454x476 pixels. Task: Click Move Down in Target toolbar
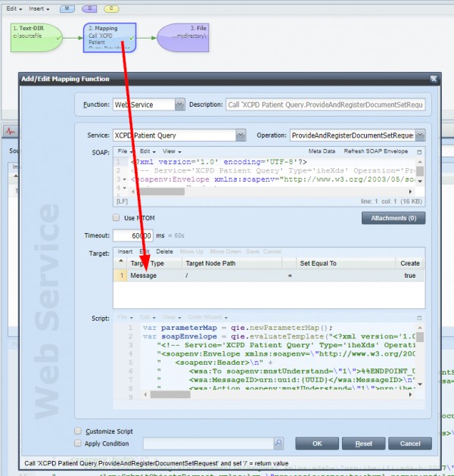pos(225,252)
